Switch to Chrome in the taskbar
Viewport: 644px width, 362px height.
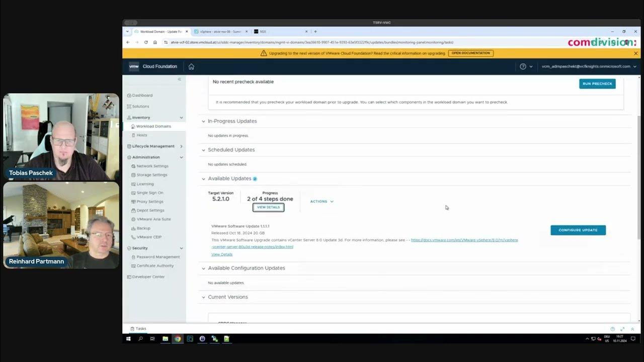(x=178, y=339)
